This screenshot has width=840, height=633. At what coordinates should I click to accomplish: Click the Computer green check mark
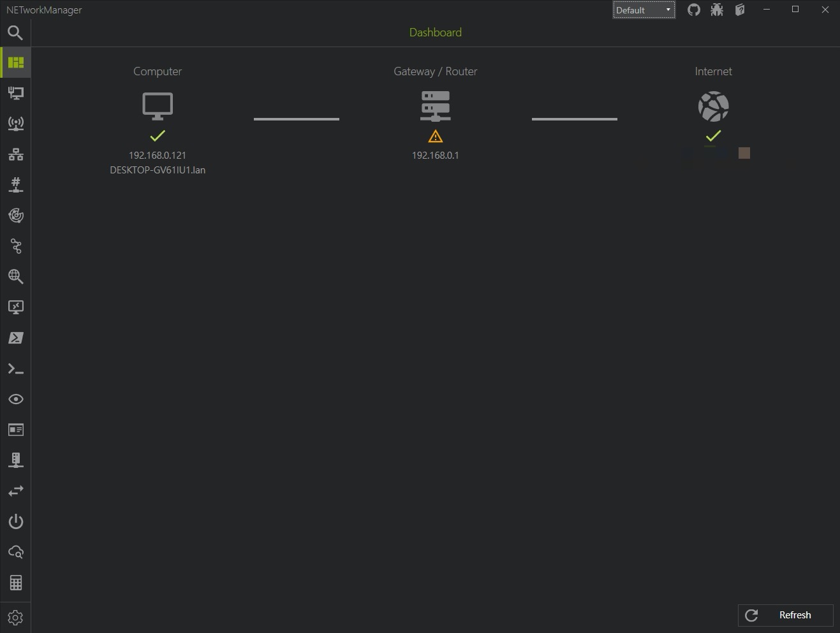(x=158, y=135)
